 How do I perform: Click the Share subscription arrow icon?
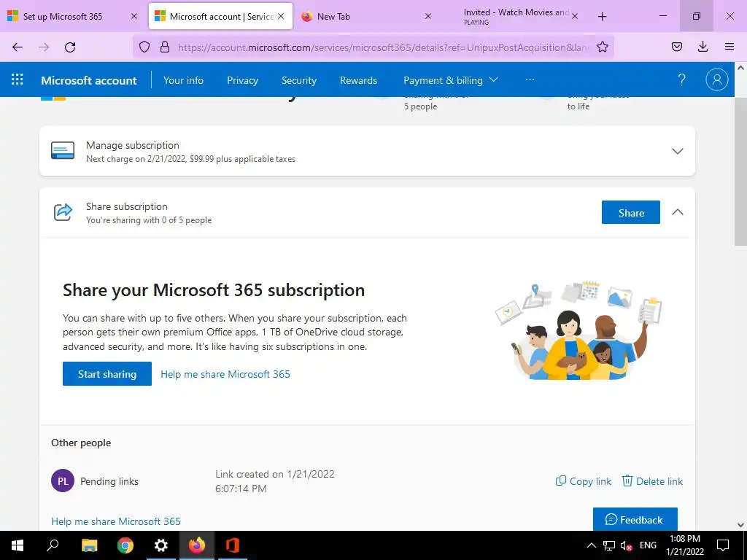pyautogui.click(x=63, y=212)
